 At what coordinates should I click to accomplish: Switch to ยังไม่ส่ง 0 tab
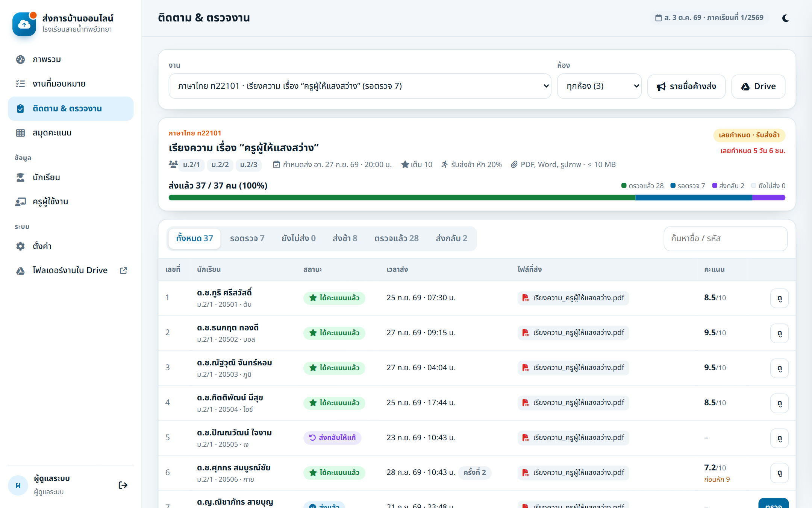298,238
